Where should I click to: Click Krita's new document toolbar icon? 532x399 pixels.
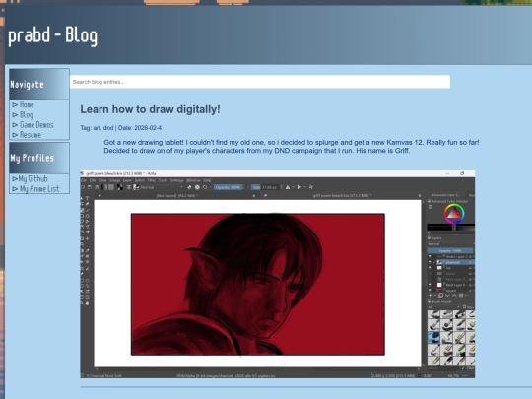click(x=83, y=187)
